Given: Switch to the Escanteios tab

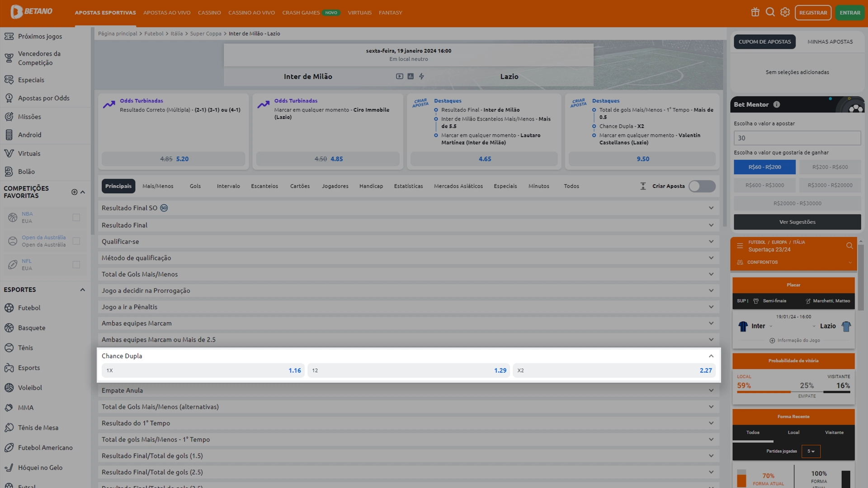Looking at the screenshot, I should [x=264, y=186].
